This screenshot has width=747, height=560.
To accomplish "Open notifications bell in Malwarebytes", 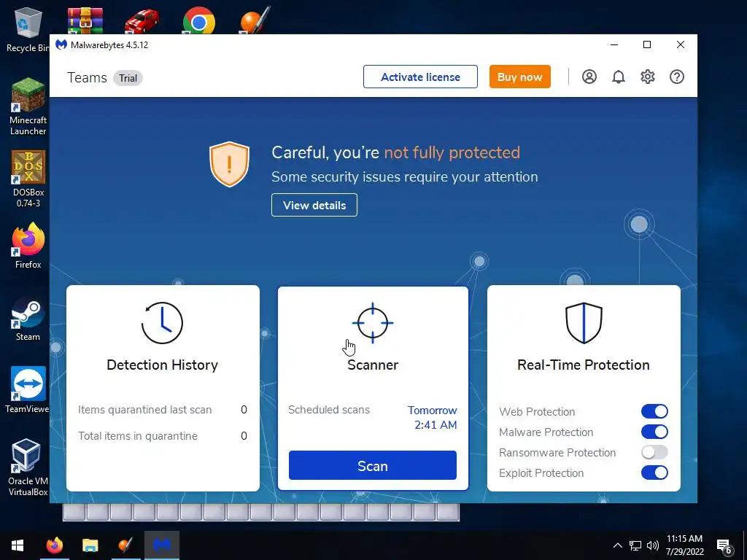I will [619, 77].
